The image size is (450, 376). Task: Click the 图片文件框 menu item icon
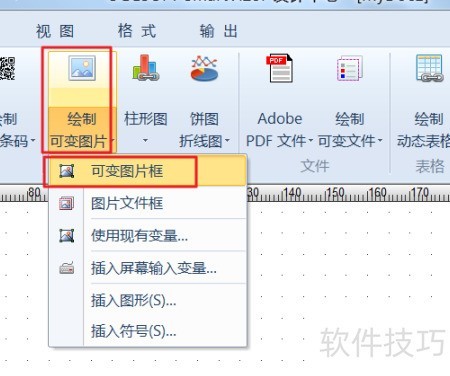coord(67,203)
